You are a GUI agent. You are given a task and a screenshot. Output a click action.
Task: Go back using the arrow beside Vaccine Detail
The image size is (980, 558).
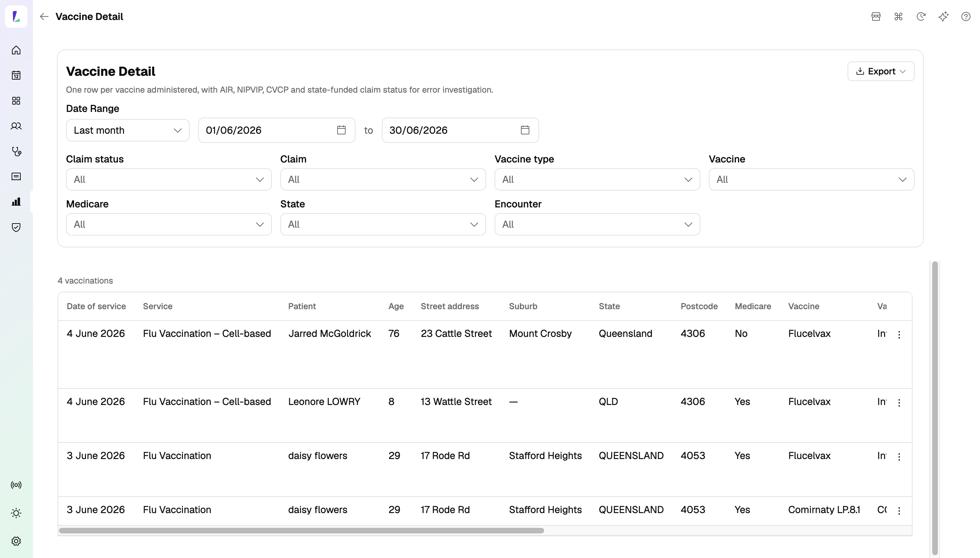tap(44, 16)
